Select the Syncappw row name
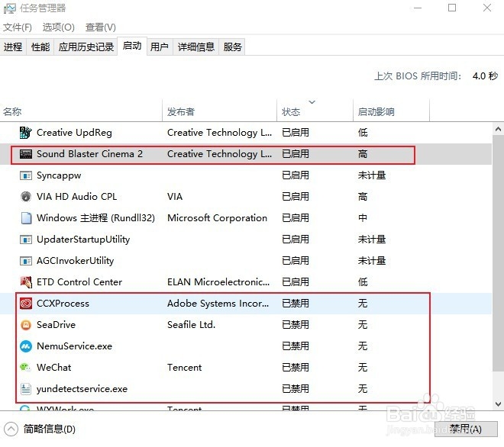This screenshot has width=504, height=447. coord(59,175)
